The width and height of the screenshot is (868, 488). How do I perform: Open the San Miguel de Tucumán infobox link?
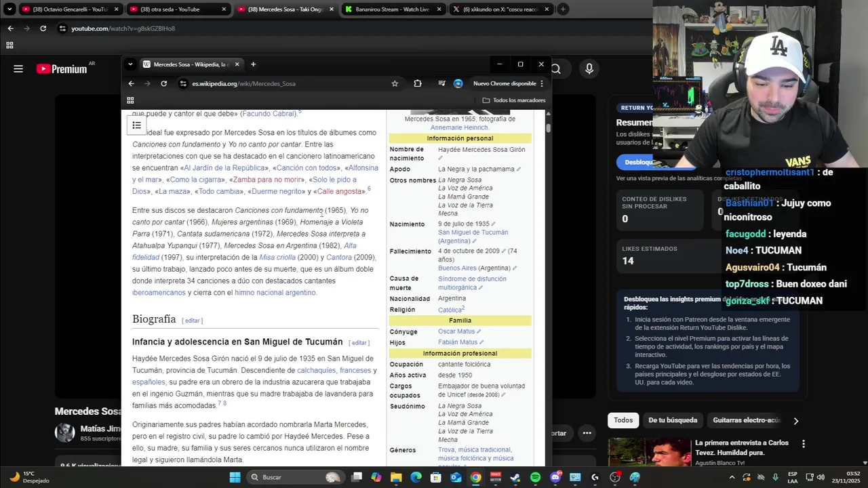[473, 232]
